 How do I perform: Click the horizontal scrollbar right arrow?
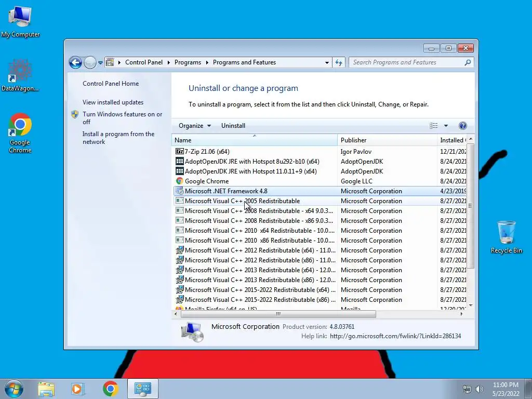(461, 314)
